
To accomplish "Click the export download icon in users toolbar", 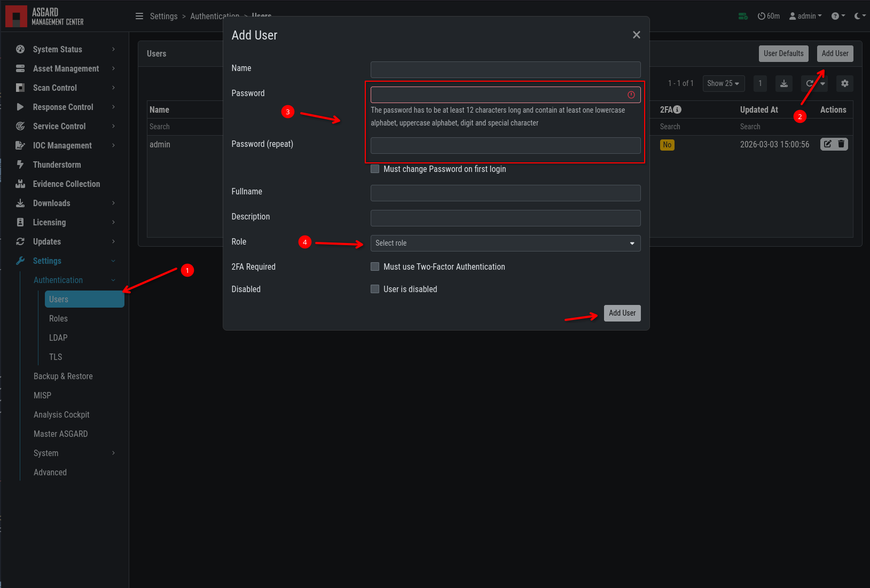I will click(x=784, y=83).
